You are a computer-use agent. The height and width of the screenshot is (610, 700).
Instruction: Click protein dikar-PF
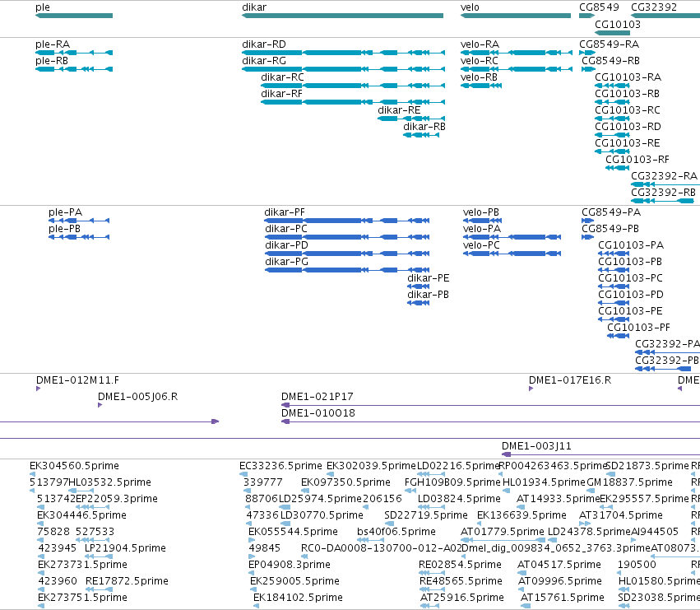(285, 212)
